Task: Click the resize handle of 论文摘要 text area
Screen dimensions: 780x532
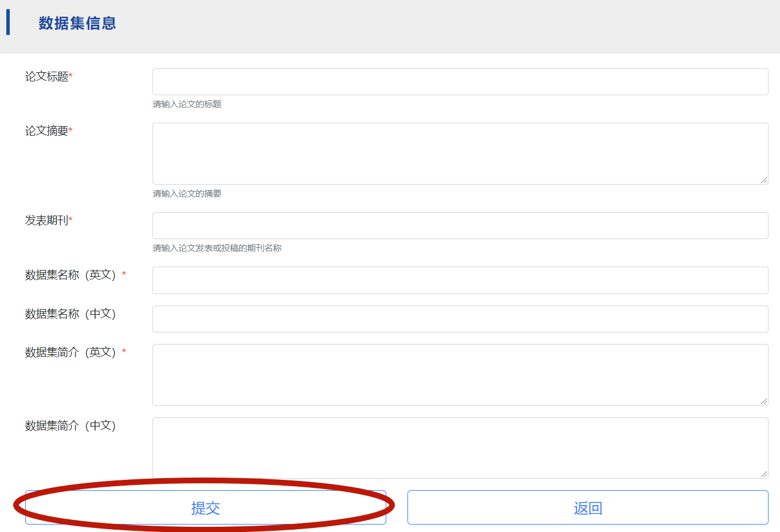Action: (764, 180)
